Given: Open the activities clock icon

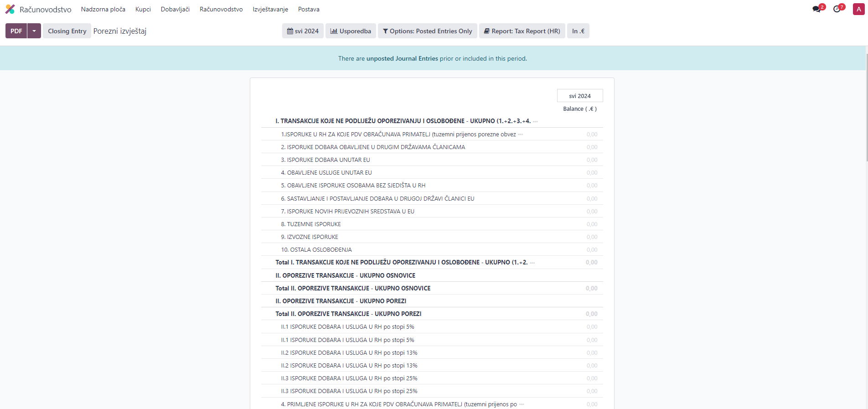Looking at the screenshot, I should (x=837, y=9).
